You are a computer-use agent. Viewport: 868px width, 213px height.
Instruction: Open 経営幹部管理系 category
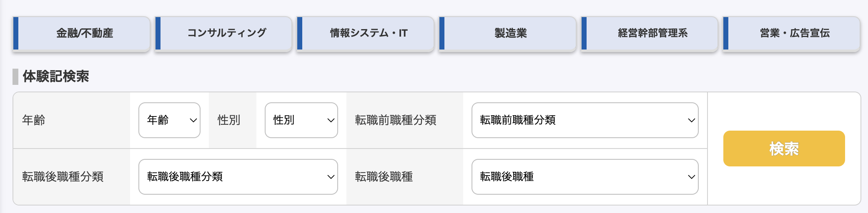tap(650, 33)
